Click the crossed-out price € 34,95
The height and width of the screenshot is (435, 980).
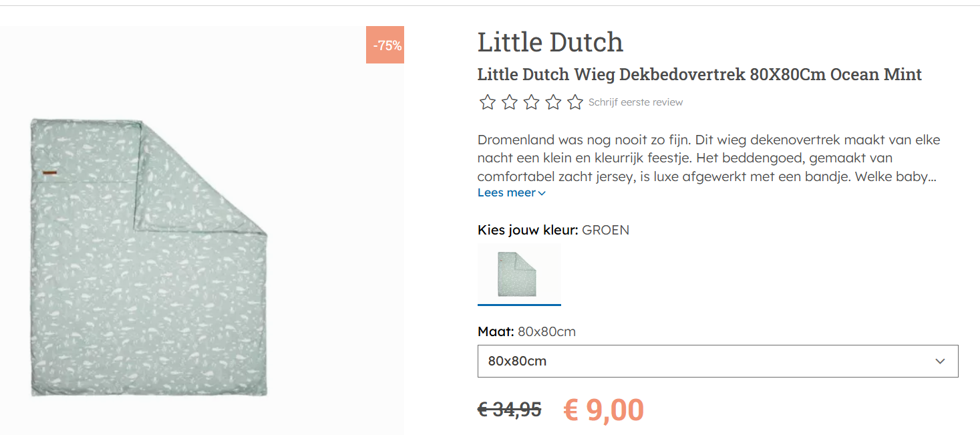tap(509, 410)
